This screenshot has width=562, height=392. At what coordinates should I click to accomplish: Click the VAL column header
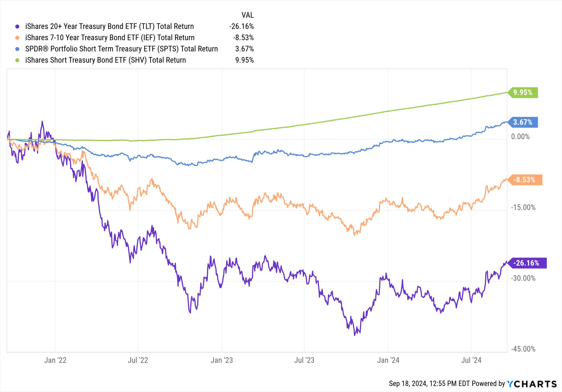point(248,15)
